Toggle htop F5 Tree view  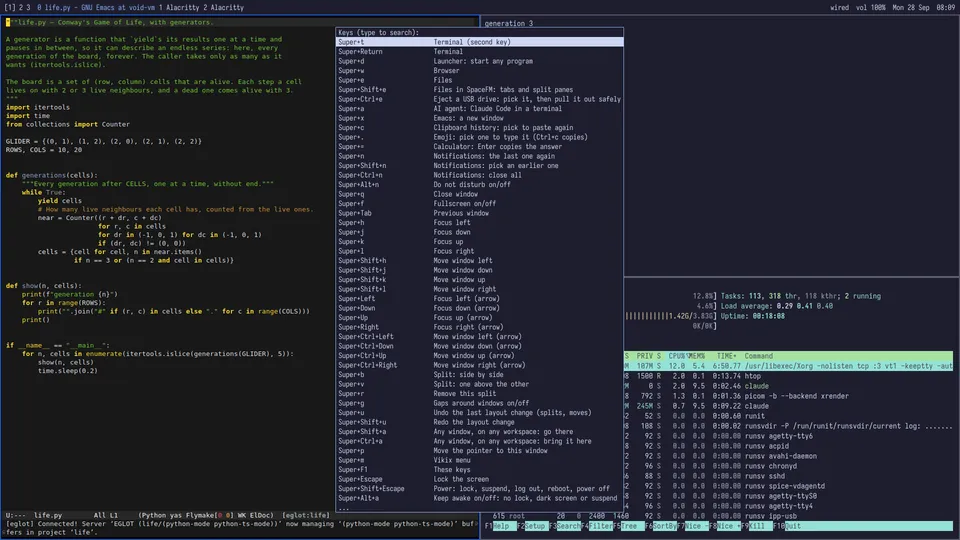(629, 526)
